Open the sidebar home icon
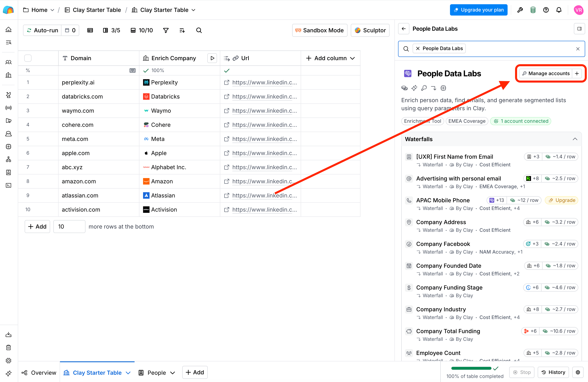The height and width of the screenshot is (382, 588). (x=9, y=30)
